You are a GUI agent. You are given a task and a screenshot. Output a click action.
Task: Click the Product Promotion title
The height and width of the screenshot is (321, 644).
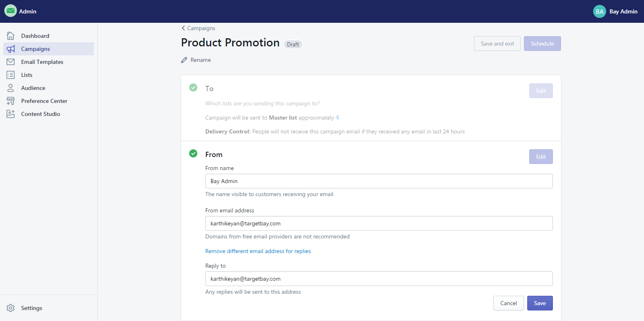coord(230,42)
